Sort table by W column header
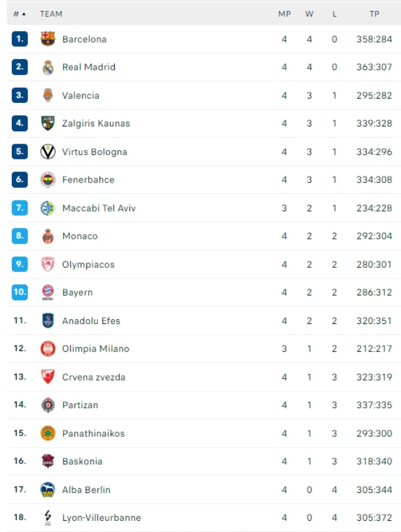401x532 pixels. [x=309, y=14]
